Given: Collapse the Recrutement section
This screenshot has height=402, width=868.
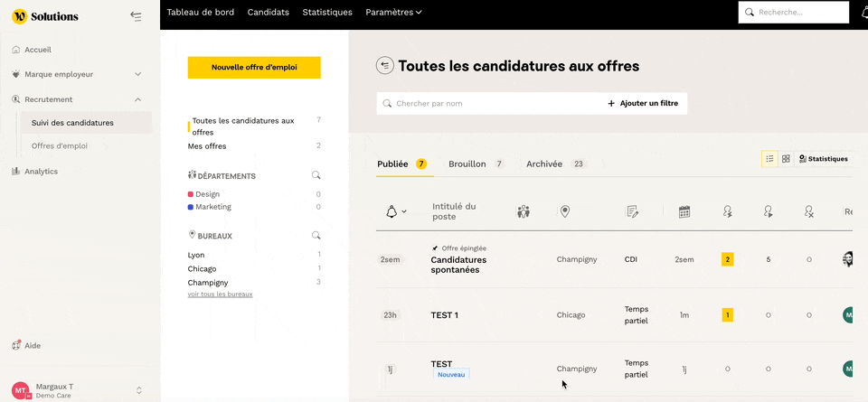Looking at the screenshot, I should (x=137, y=99).
